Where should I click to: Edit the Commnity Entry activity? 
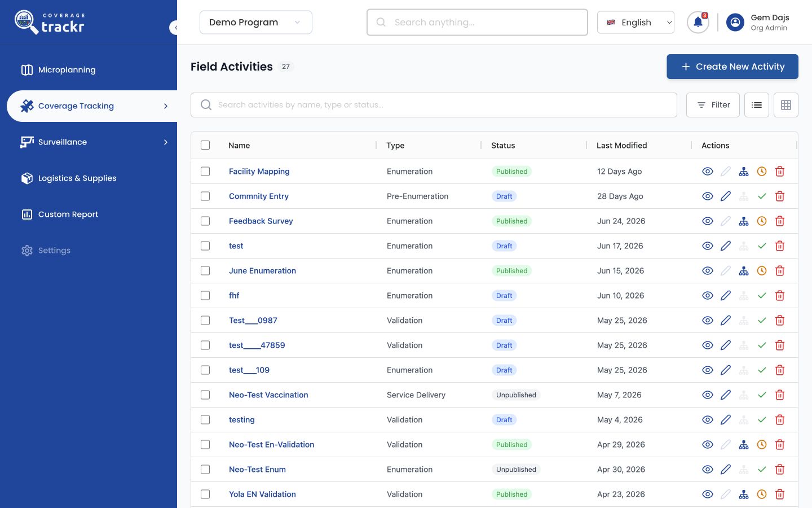pos(726,196)
